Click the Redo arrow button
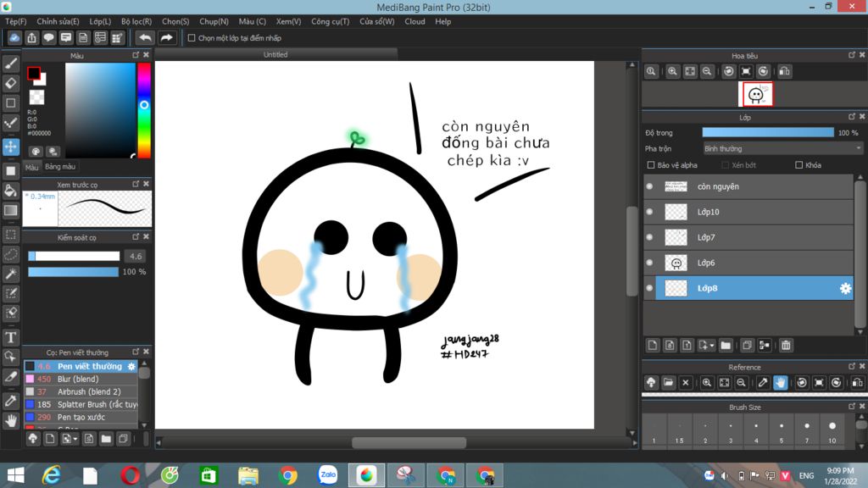The width and height of the screenshot is (868, 488). [x=166, y=37]
